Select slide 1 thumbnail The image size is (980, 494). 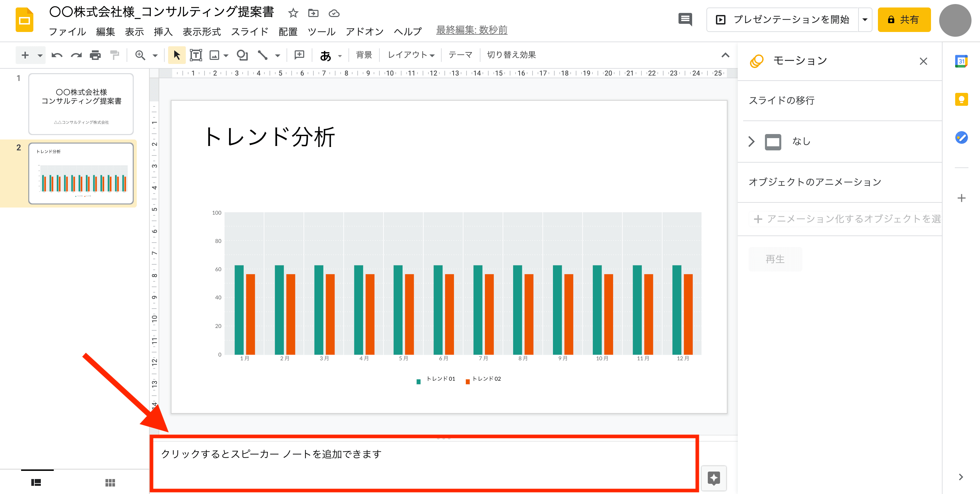[x=81, y=104]
